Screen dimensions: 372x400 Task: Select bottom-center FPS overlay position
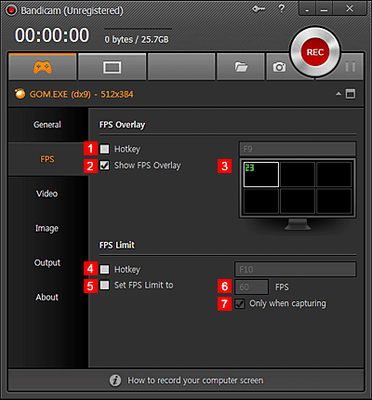pyautogui.click(x=297, y=201)
